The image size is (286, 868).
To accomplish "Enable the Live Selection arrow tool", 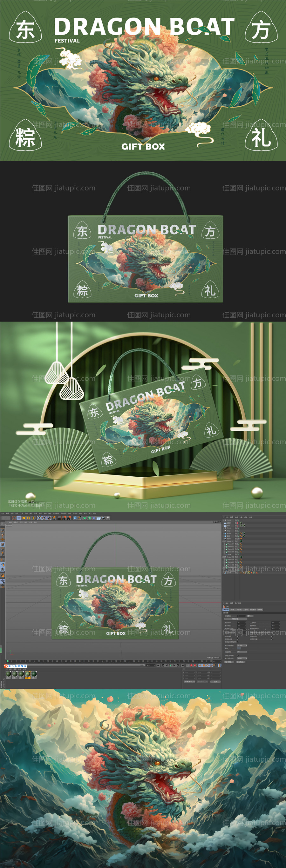I will pos(14,518).
